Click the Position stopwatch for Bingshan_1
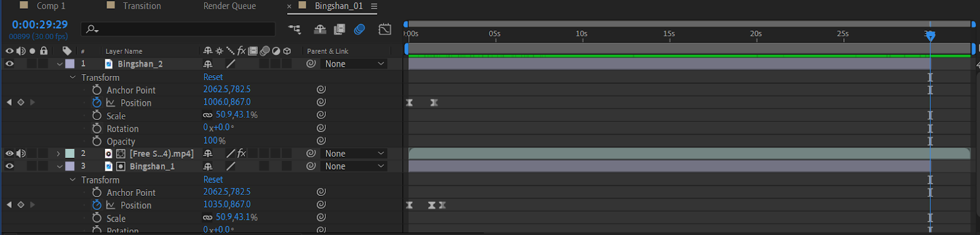 (97, 205)
